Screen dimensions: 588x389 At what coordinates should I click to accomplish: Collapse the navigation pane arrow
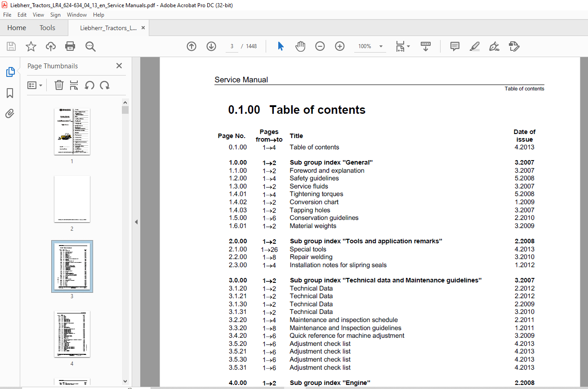pyautogui.click(x=136, y=222)
